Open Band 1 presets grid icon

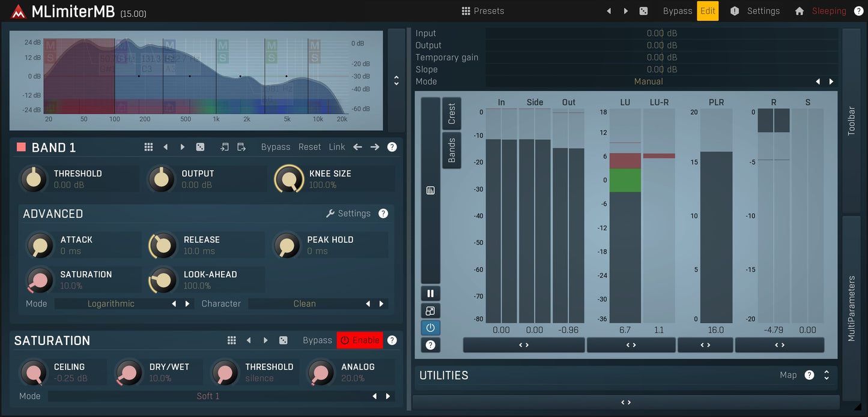[148, 147]
